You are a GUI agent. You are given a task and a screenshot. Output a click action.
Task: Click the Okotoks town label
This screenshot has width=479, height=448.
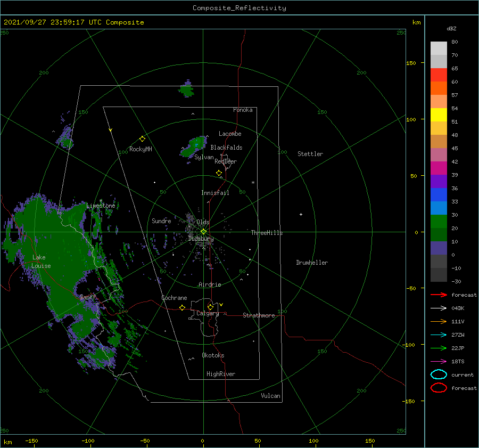tap(213, 355)
